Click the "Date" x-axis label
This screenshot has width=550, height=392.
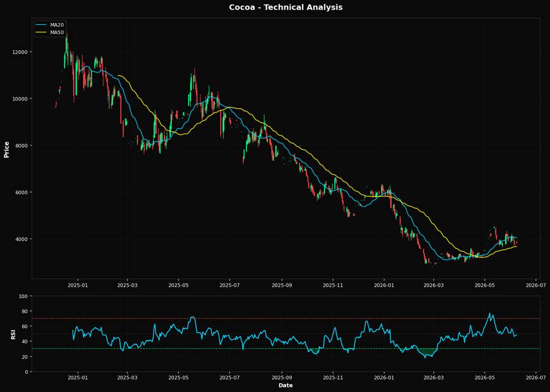(285, 385)
